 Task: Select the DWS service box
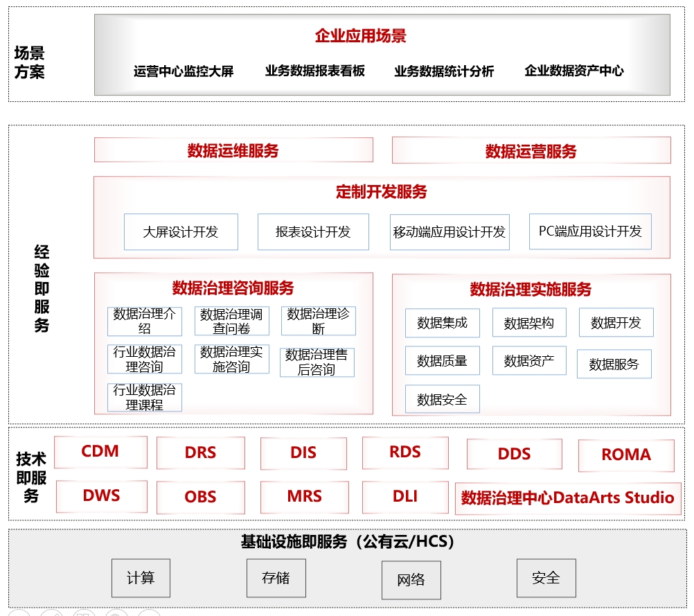pos(102,496)
